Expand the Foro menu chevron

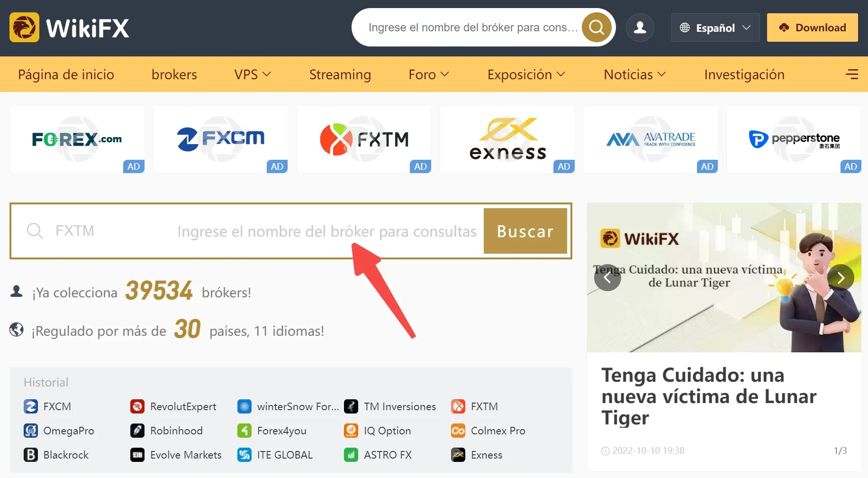pyautogui.click(x=444, y=74)
